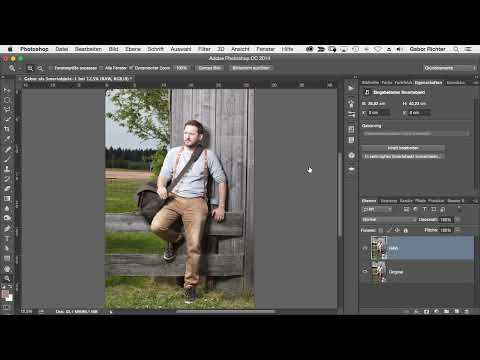Open the workspace dropdown 'Grundelemente'
The height and width of the screenshot is (360, 480).
(450, 68)
